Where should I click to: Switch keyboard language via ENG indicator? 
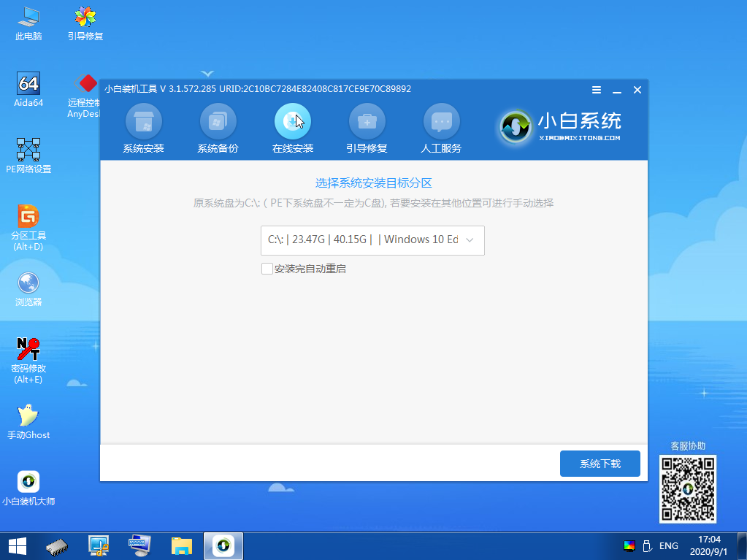pos(669,545)
